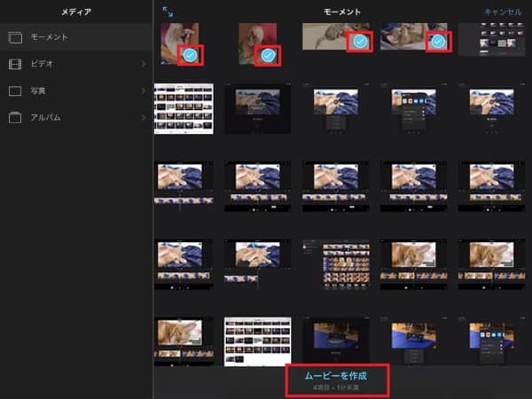Screen dimensions: 532x399
Task: Click the 写真 photo icon
Action: 14,90
